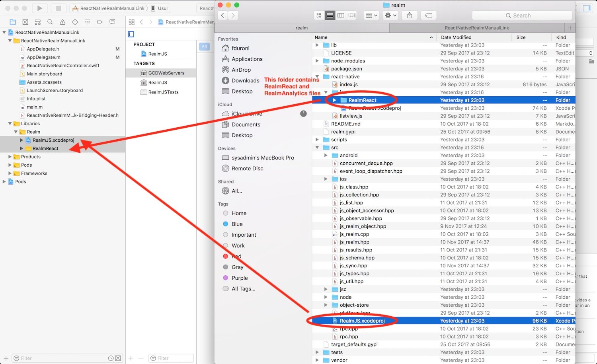Screen dimensions: 597x364
Task: Expand the node_modules folder in Finder
Action: [x=317, y=61]
